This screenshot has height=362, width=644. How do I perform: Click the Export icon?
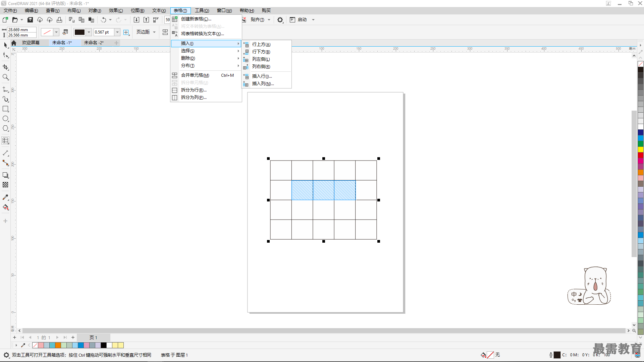(146, 20)
